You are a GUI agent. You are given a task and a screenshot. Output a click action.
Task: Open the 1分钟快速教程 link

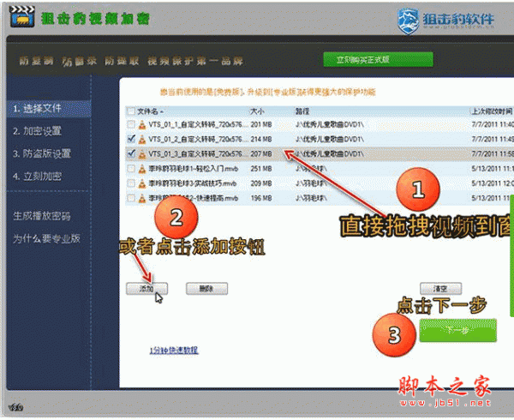(174, 351)
